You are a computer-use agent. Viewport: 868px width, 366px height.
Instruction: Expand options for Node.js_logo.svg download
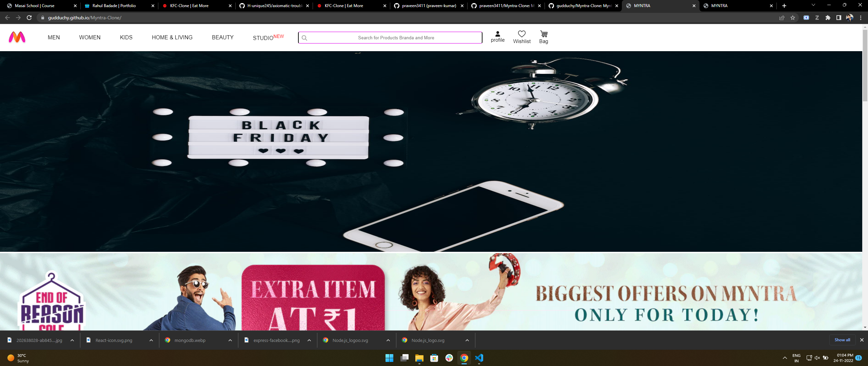point(467,340)
